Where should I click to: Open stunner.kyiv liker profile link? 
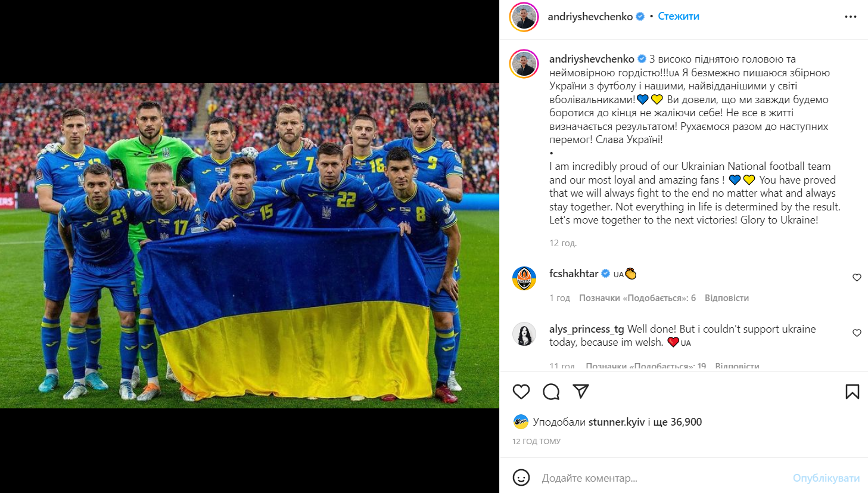pos(617,422)
